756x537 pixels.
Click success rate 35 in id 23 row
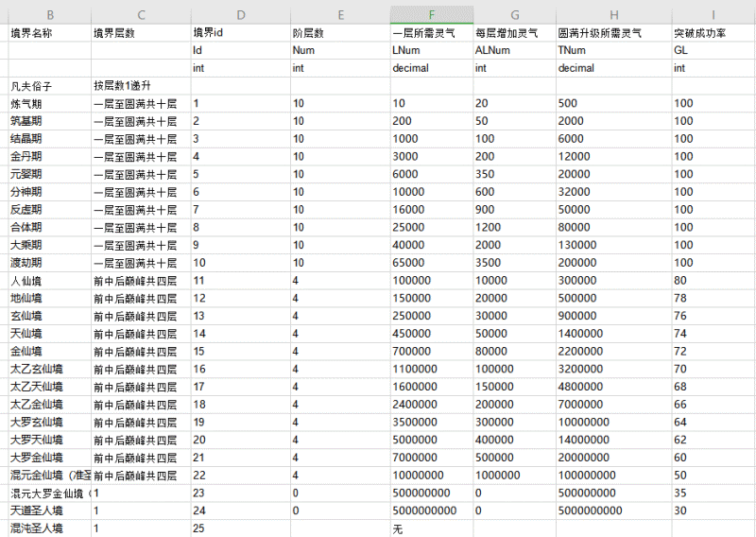[x=713, y=493]
